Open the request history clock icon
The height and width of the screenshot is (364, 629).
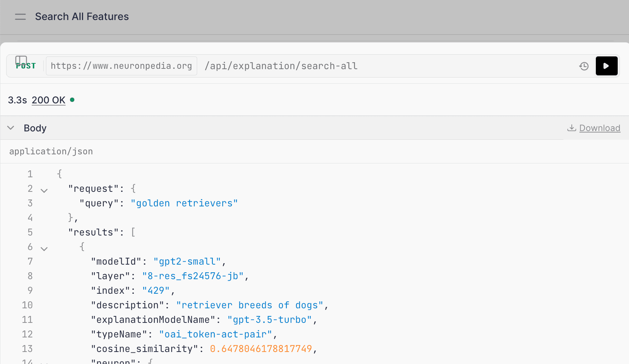pos(584,66)
